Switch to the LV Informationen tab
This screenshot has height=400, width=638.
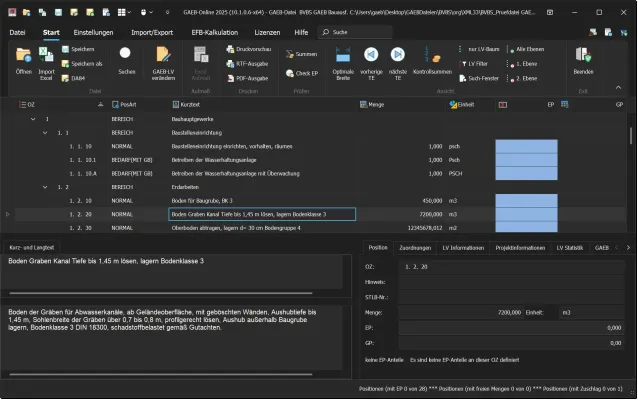(x=463, y=247)
